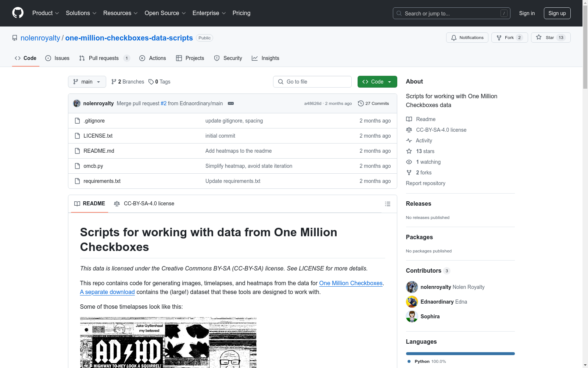The width and height of the screenshot is (588, 368).
Task: Toggle the README outline view
Action: [387, 204]
